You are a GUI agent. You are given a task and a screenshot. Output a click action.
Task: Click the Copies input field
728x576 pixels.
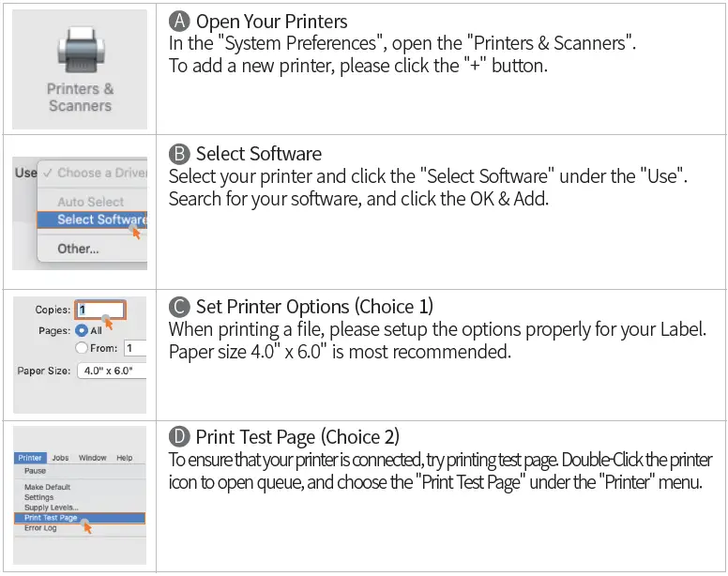[100, 310]
